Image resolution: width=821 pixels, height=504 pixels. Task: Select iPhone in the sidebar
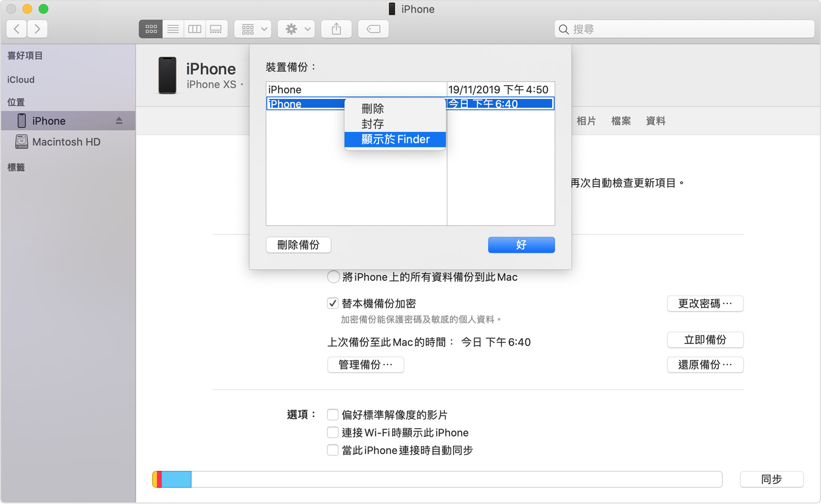pos(68,121)
